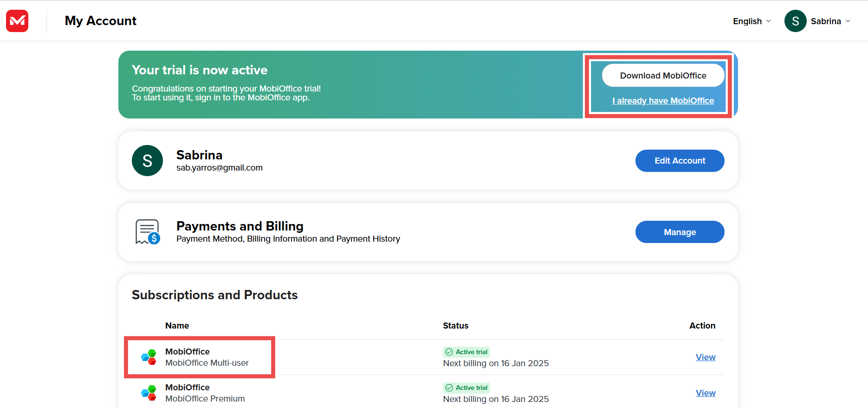This screenshot has width=868, height=408.
Task: Click the MobiOffice Multi-user product icon
Action: (x=149, y=357)
